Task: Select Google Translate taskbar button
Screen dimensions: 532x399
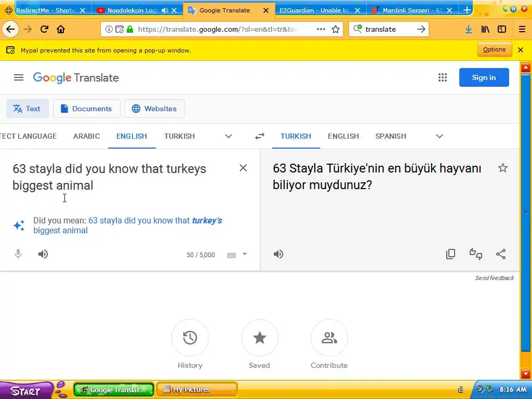Action: click(x=114, y=390)
